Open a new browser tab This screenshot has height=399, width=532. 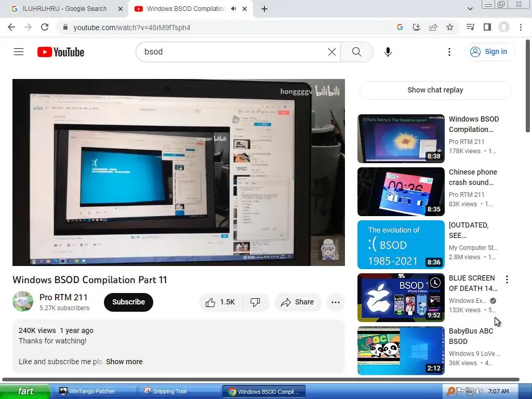click(x=264, y=9)
